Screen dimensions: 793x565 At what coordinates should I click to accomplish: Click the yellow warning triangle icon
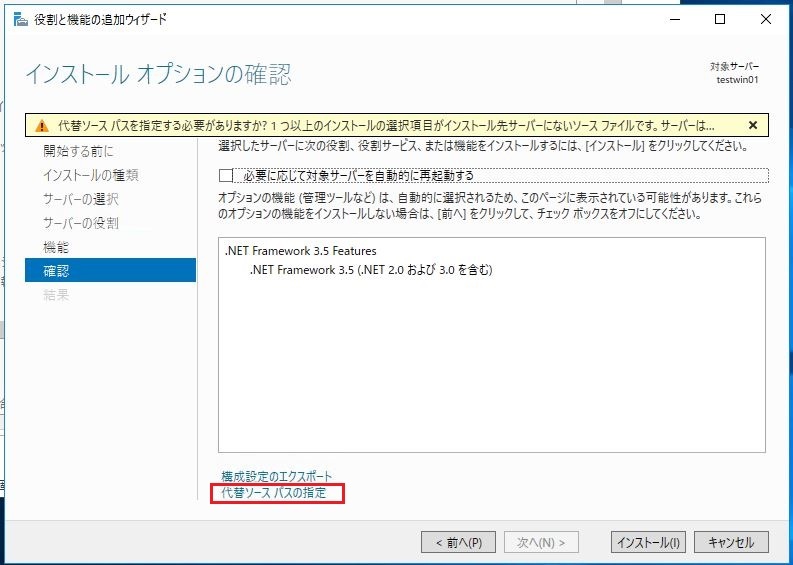point(42,126)
